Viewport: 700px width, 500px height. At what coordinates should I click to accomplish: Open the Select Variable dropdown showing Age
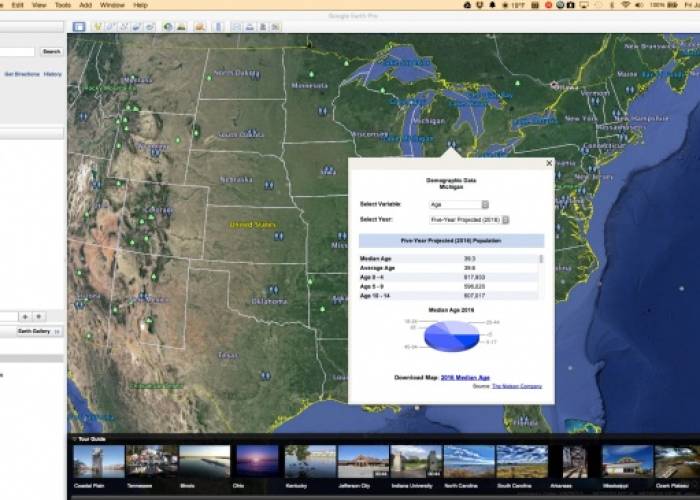(458, 204)
